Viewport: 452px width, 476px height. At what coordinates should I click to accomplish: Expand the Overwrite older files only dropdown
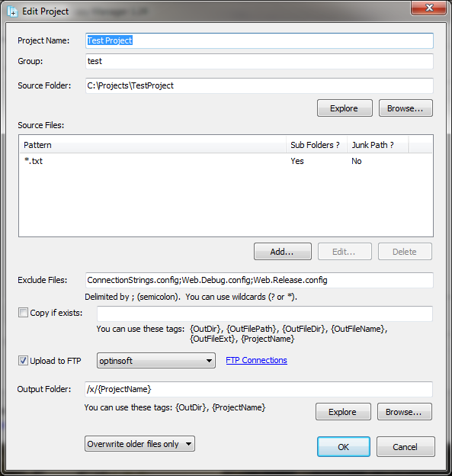(x=139, y=444)
